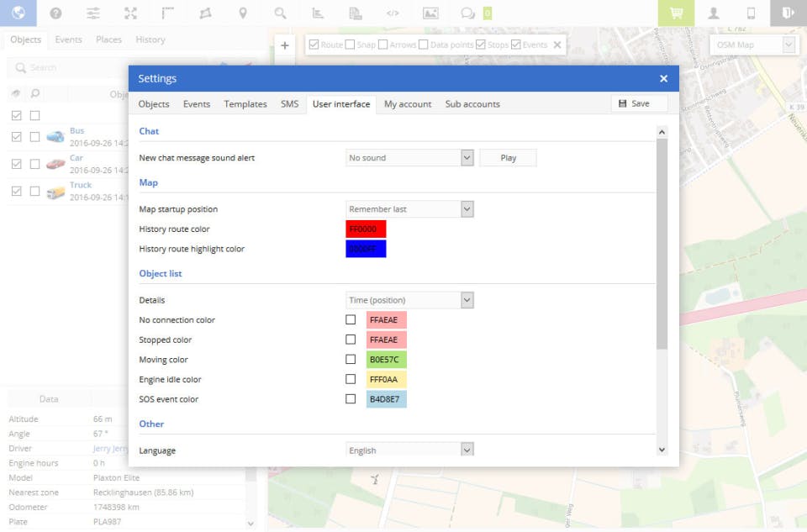Check the SOS event color checkbox
Image resolution: width=807 pixels, height=532 pixels.
[x=351, y=399]
